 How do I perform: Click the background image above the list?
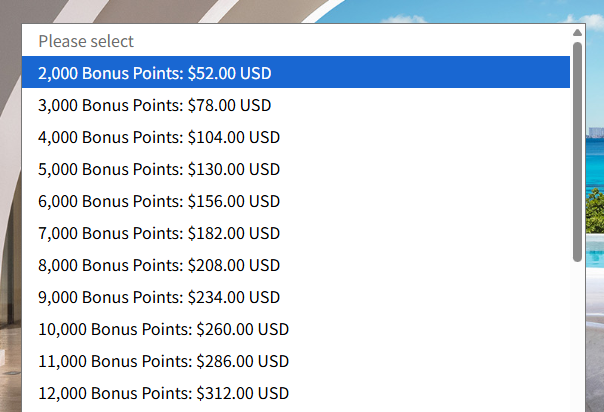300,10
